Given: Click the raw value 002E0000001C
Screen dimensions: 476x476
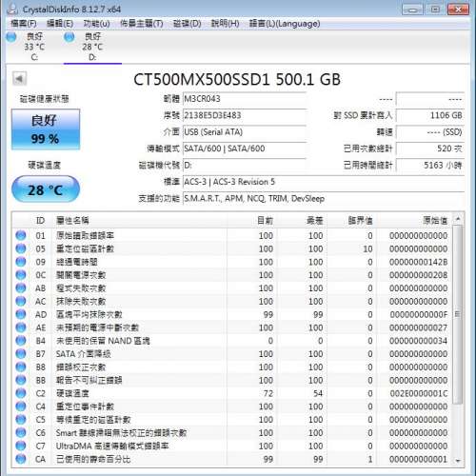Looking at the screenshot, I should click(x=419, y=393).
